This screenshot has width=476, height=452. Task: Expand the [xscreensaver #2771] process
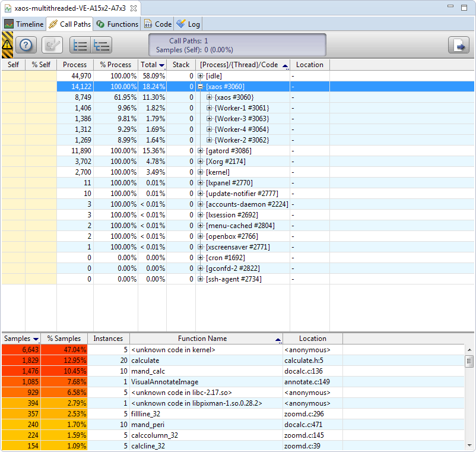[201, 246]
